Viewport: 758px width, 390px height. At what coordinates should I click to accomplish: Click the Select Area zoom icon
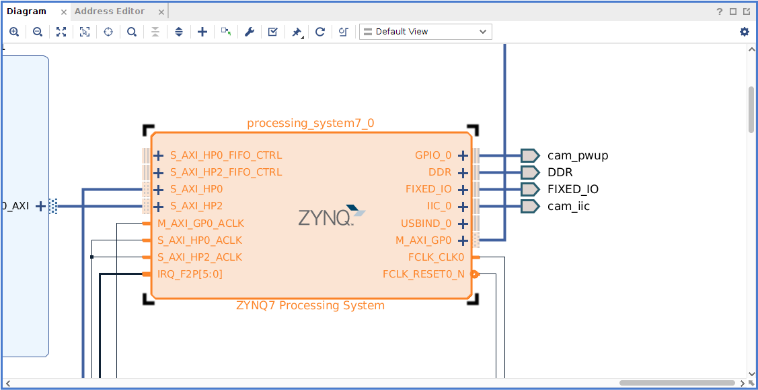85,32
